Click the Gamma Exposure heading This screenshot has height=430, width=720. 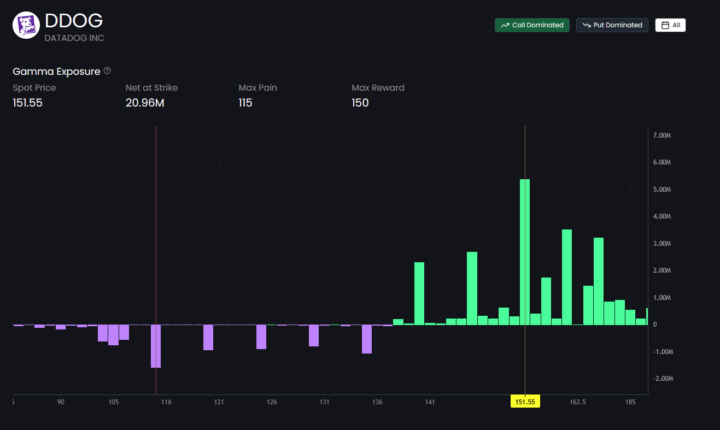(x=55, y=71)
